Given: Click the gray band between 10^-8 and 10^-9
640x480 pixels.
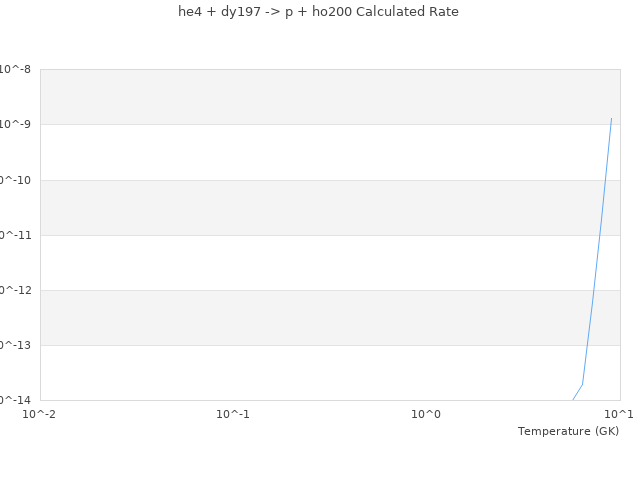Looking at the screenshot, I should 300,97.
